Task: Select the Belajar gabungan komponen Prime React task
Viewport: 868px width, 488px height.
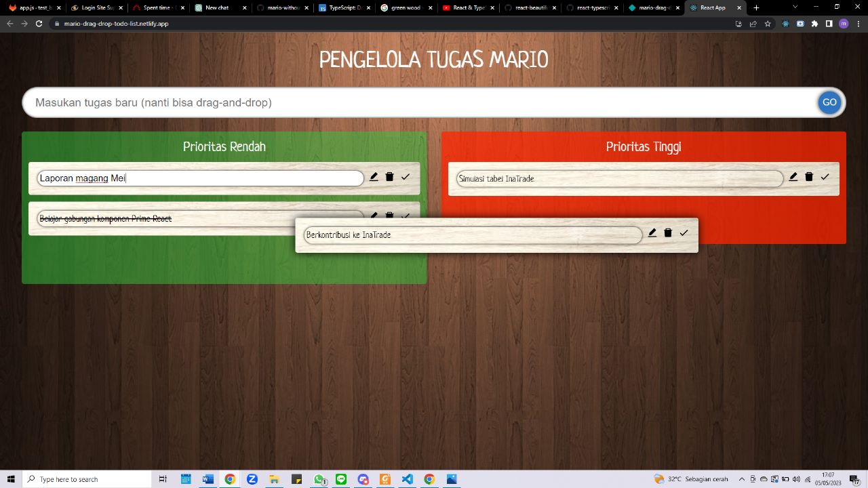Action: (106, 219)
